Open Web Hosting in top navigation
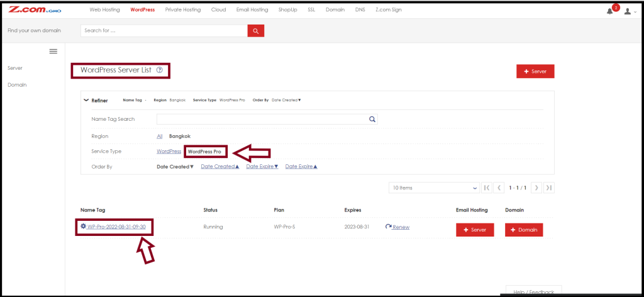Image resolution: width=644 pixels, height=297 pixels. pyautogui.click(x=105, y=10)
